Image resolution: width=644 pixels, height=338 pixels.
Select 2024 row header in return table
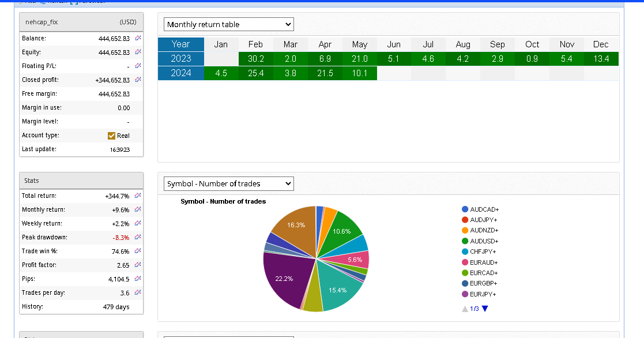181,73
